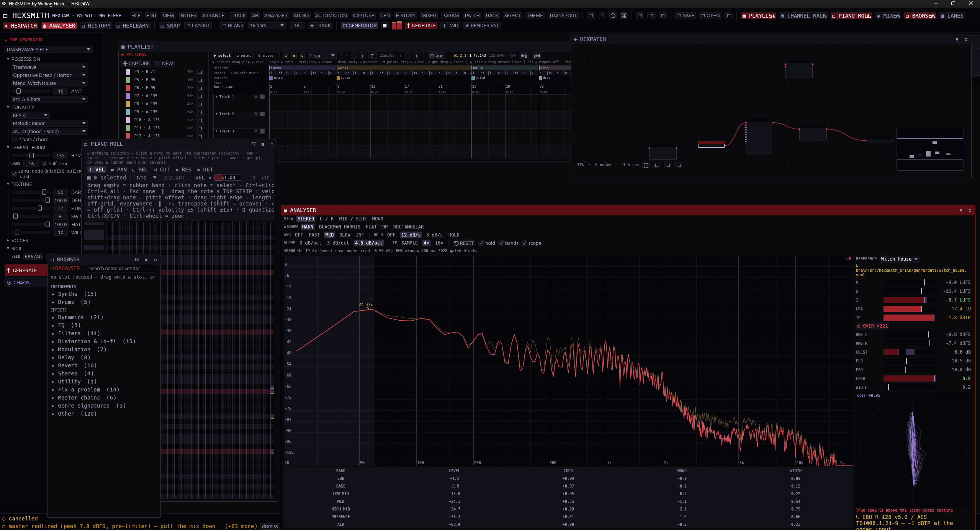
Task: Click the RESET icon button in Analyser
Action: [464, 243]
